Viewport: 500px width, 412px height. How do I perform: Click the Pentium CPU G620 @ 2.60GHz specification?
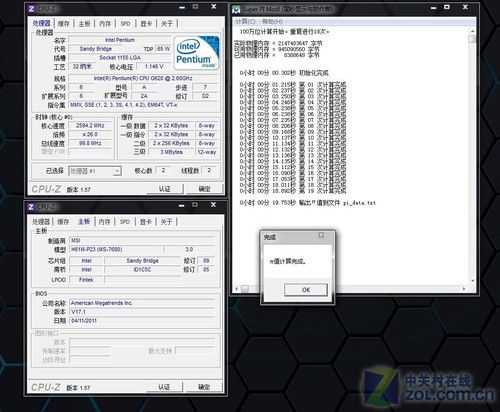(x=143, y=78)
